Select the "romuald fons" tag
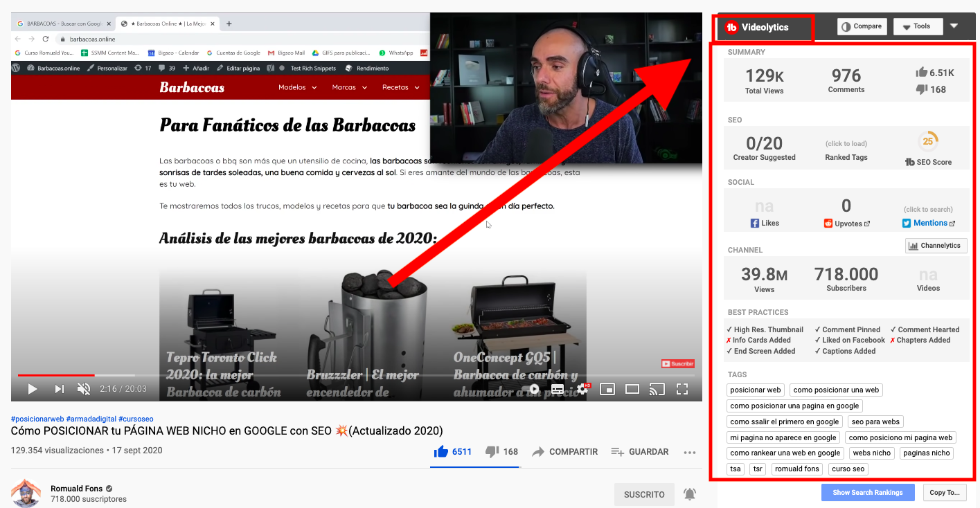 (x=797, y=469)
